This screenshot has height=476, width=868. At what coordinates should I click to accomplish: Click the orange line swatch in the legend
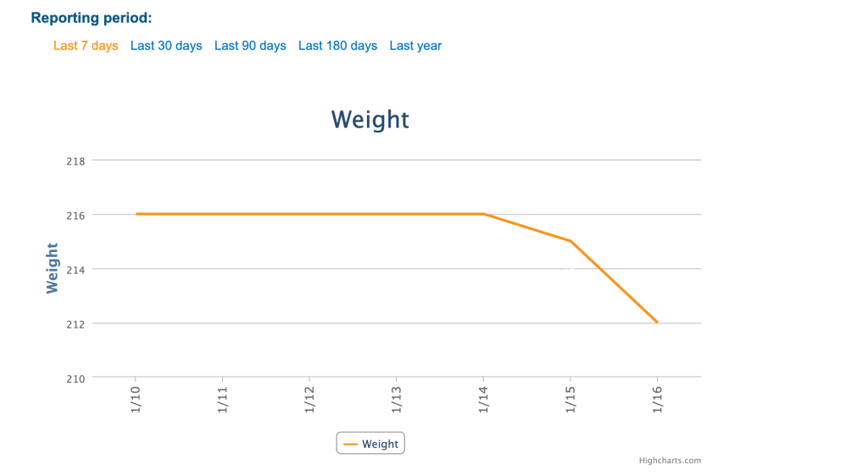coord(349,444)
